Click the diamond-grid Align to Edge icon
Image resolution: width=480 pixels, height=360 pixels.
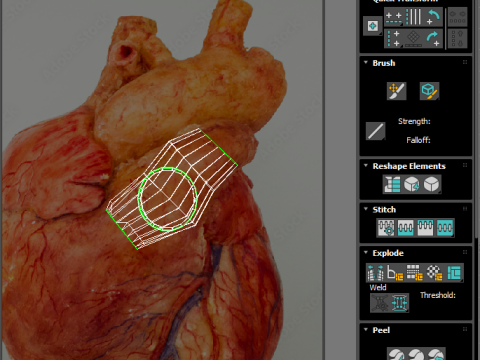point(413,38)
